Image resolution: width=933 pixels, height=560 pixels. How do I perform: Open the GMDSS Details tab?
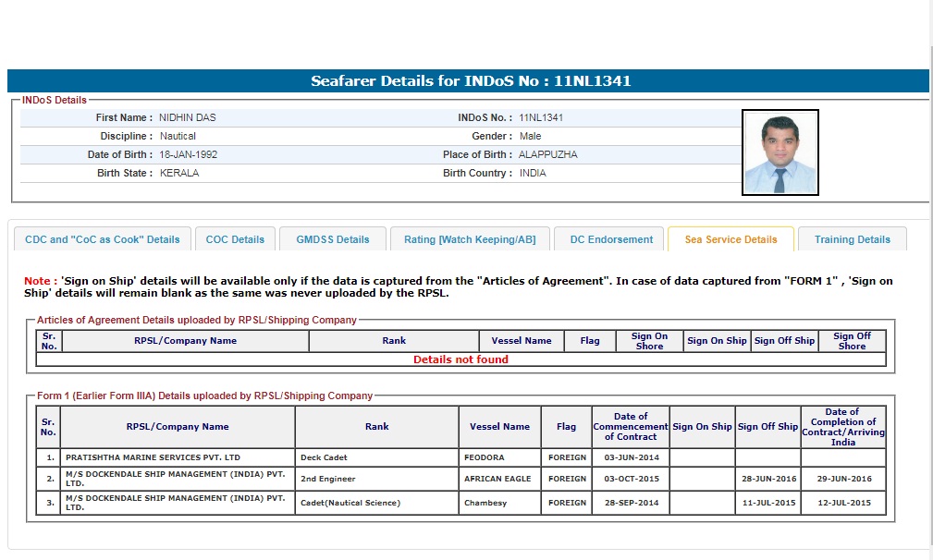[x=333, y=239]
